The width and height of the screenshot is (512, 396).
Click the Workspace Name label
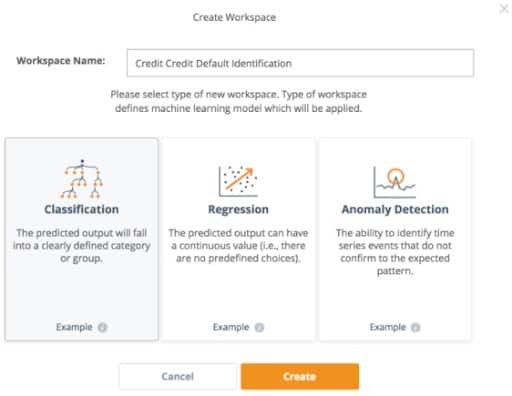click(x=61, y=61)
